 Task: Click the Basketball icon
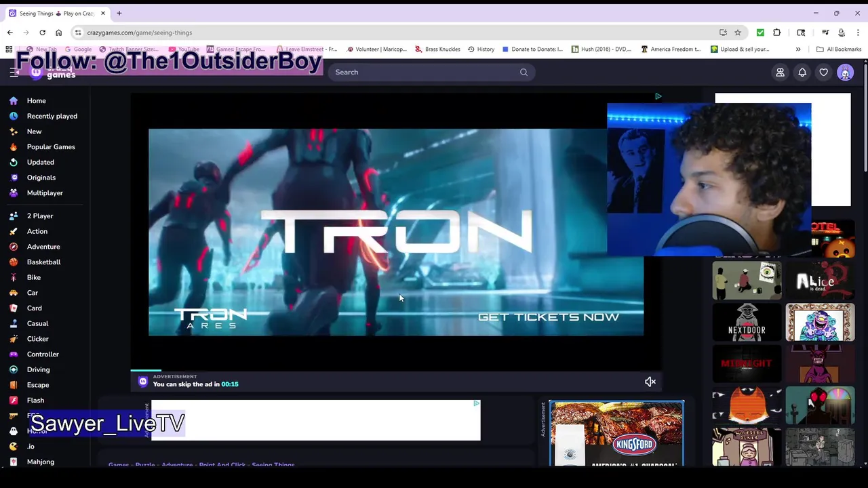coord(14,262)
